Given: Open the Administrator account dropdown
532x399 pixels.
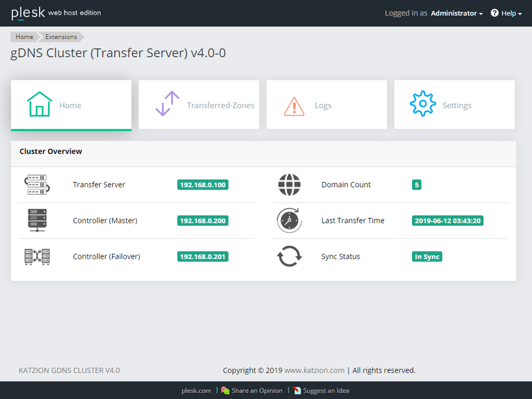Looking at the screenshot, I should 457,13.
